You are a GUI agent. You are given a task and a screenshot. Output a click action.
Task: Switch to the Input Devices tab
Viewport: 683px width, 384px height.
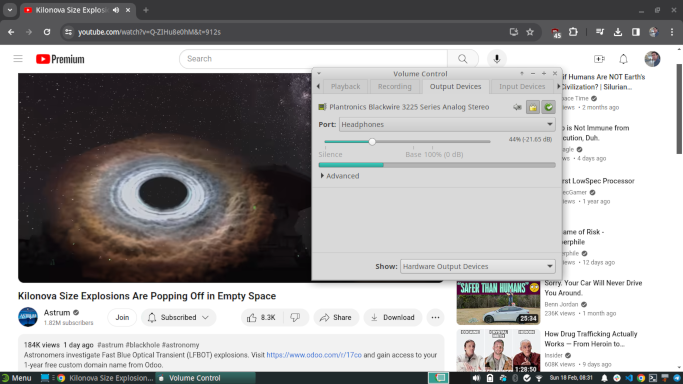click(522, 87)
